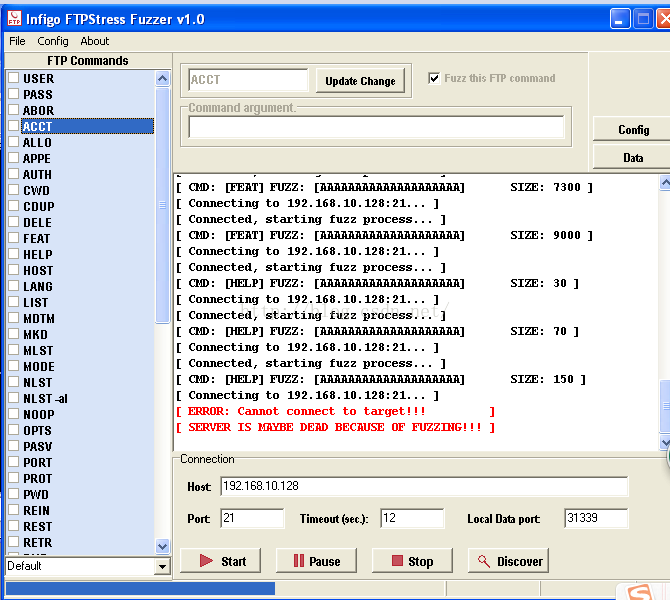This screenshot has height=600, width=670.
Task: Select the REST command label
Action: pos(38,526)
